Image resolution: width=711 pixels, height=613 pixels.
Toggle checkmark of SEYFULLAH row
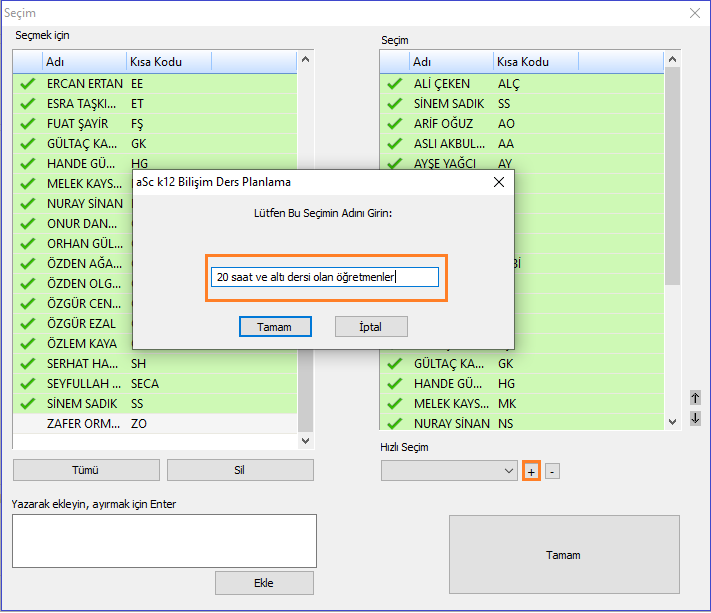coord(28,384)
